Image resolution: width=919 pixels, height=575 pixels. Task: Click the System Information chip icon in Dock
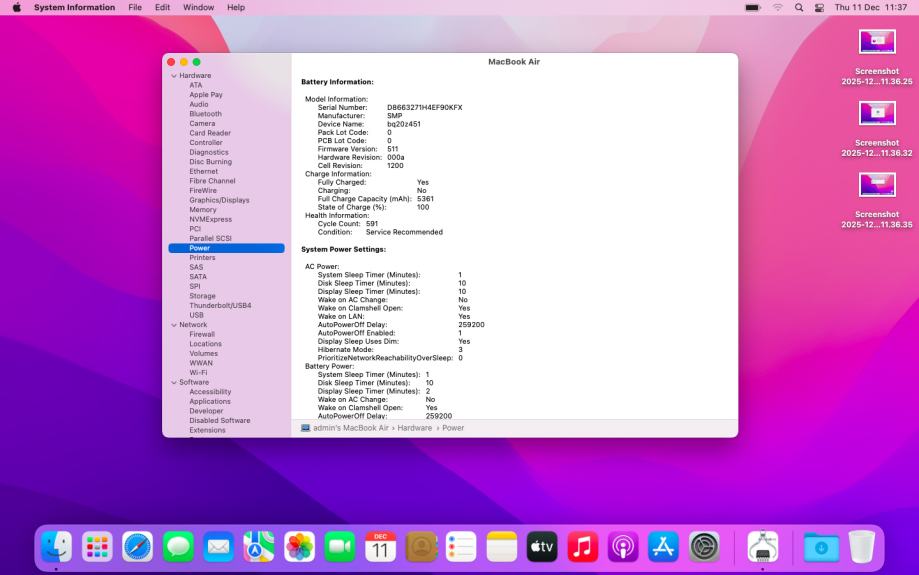763,547
